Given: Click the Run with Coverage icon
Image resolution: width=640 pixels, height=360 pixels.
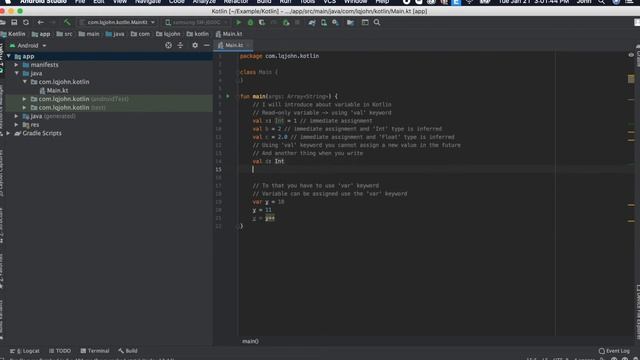Looking at the screenshot, I should (x=262, y=22).
